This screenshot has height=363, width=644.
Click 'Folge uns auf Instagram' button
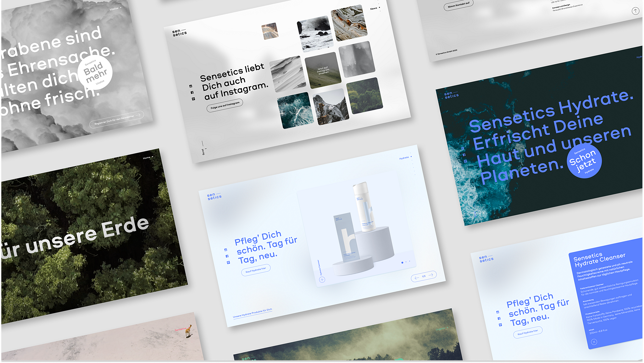[x=225, y=105]
